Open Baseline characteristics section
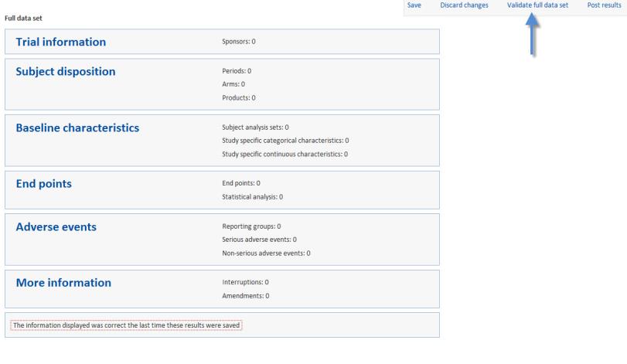Screen dimensions: 627x364 [77, 128]
